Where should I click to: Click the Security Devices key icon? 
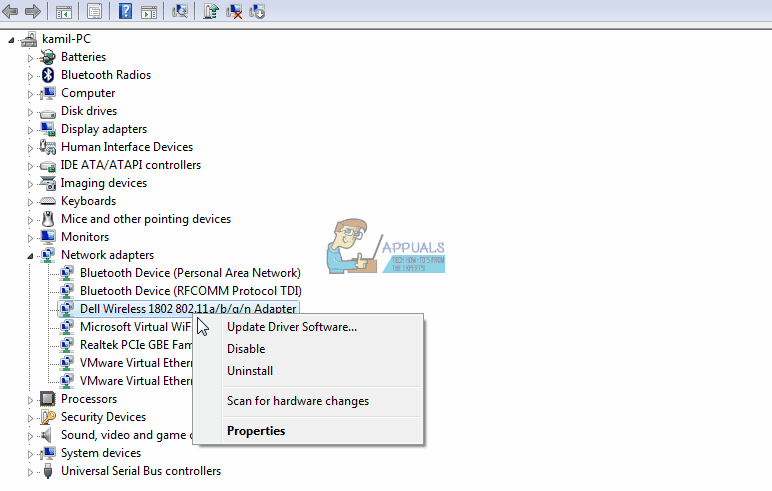pyautogui.click(x=48, y=417)
